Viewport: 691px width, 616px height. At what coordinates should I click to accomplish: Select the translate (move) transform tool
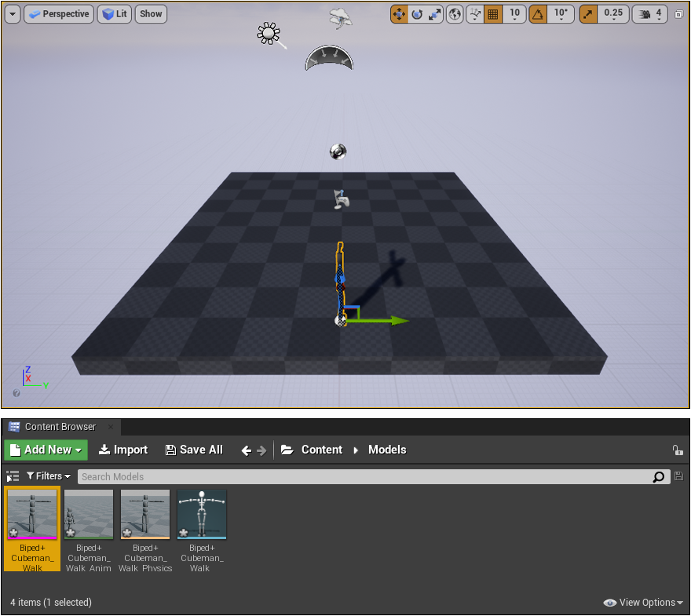pyautogui.click(x=399, y=14)
